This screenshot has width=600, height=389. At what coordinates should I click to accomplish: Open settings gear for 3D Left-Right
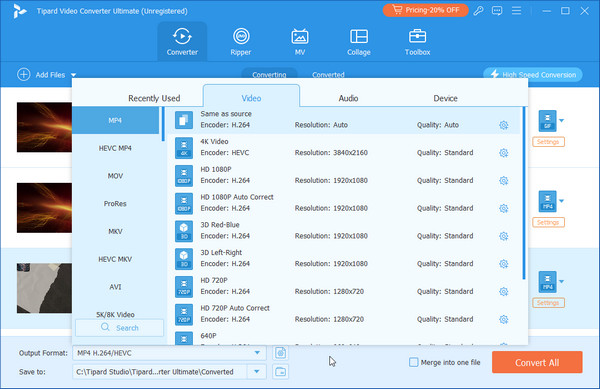(504, 264)
